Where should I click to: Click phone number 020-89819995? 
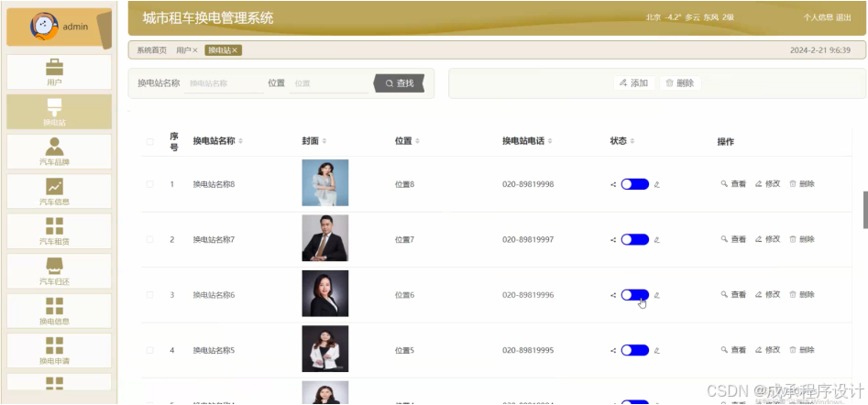click(528, 350)
